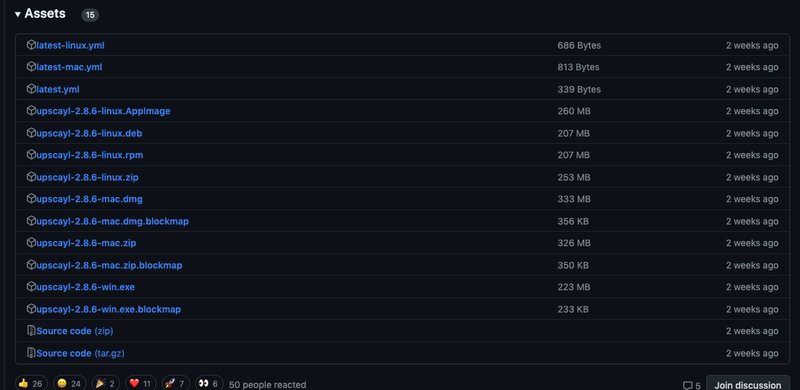The width and height of the screenshot is (800, 390).
Task: Toggle the party popper reaction with 2
Action: pyautogui.click(x=106, y=383)
